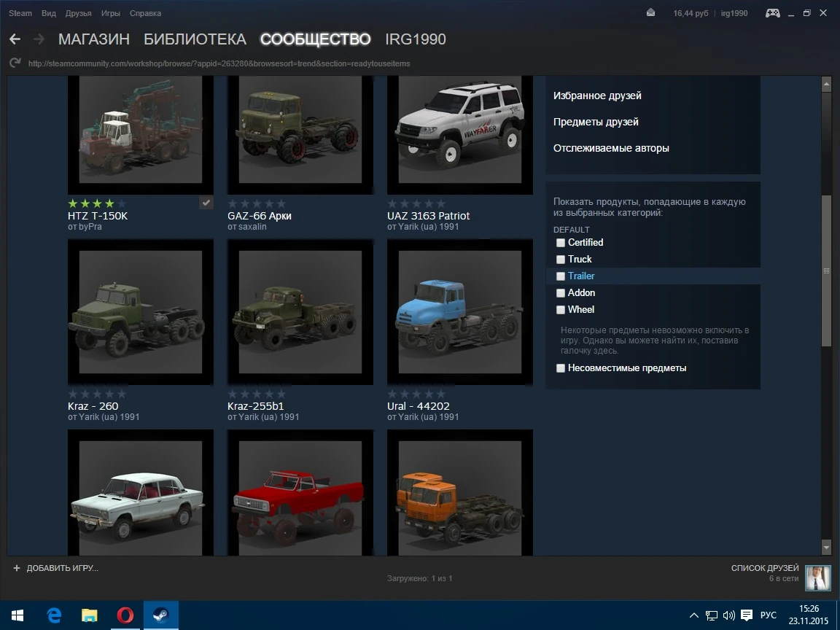Open the Игры menu
The image size is (840, 630).
pyautogui.click(x=111, y=12)
